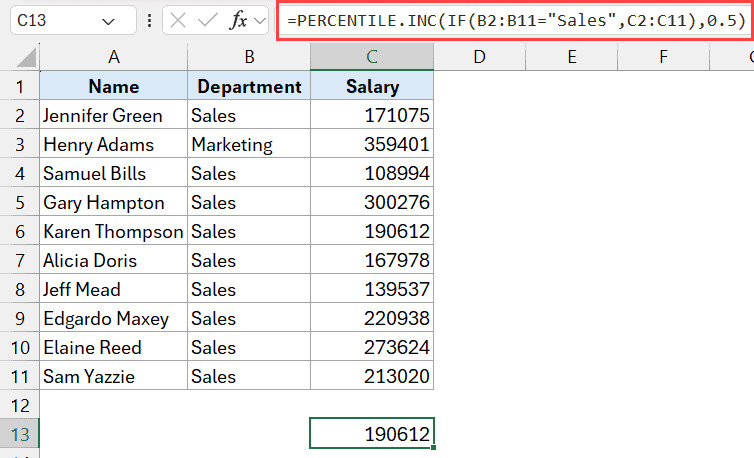Image resolution: width=754 pixels, height=458 pixels.
Task: Select result cell C13 showing 190612
Action: click(372, 435)
